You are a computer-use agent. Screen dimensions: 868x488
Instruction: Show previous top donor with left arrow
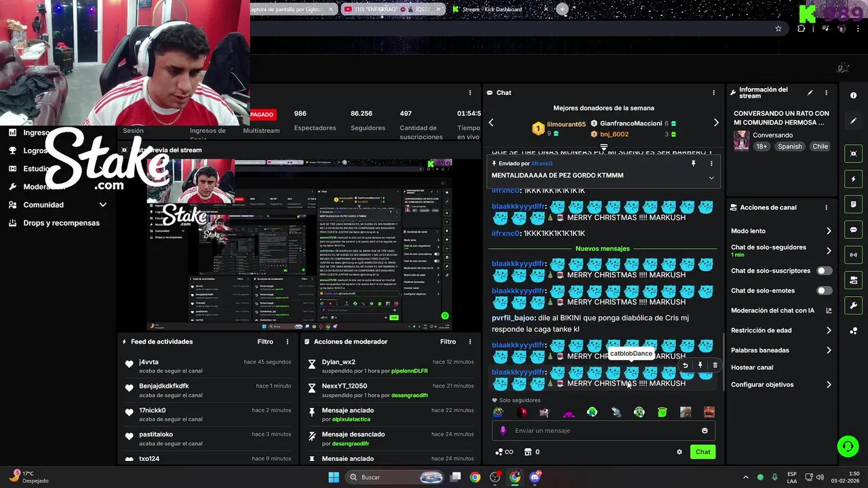tap(491, 123)
